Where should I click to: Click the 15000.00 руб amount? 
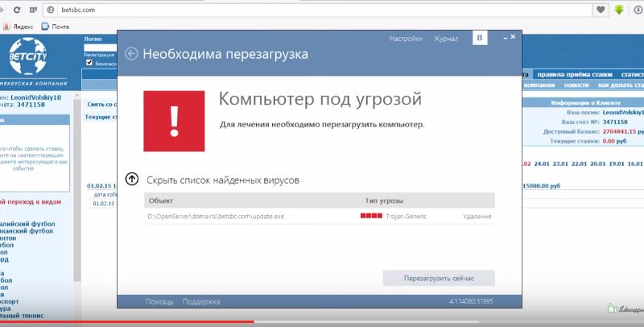(541, 186)
